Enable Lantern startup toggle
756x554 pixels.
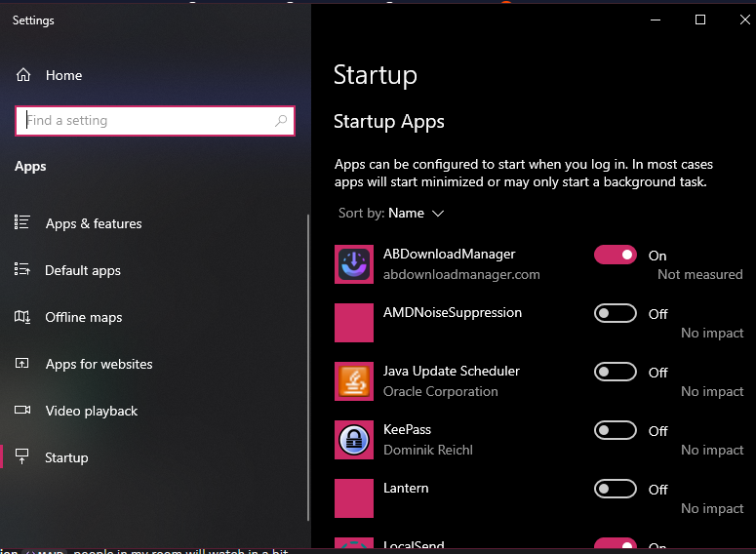[x=616, y=489]
